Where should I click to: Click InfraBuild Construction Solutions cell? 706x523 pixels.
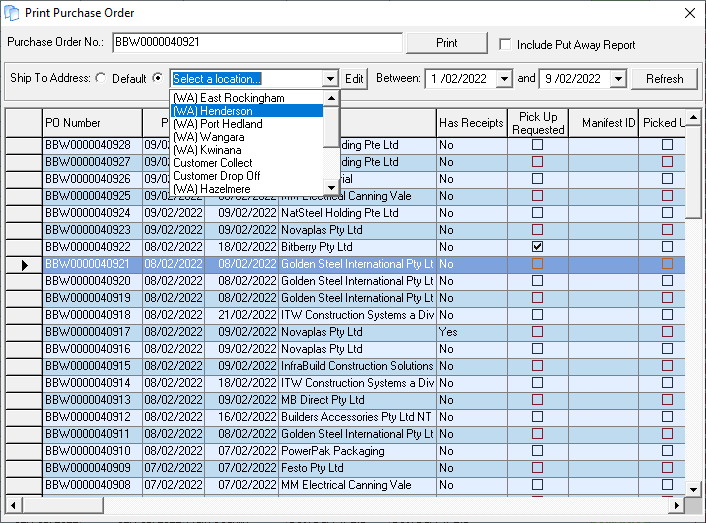click(358, 366)
